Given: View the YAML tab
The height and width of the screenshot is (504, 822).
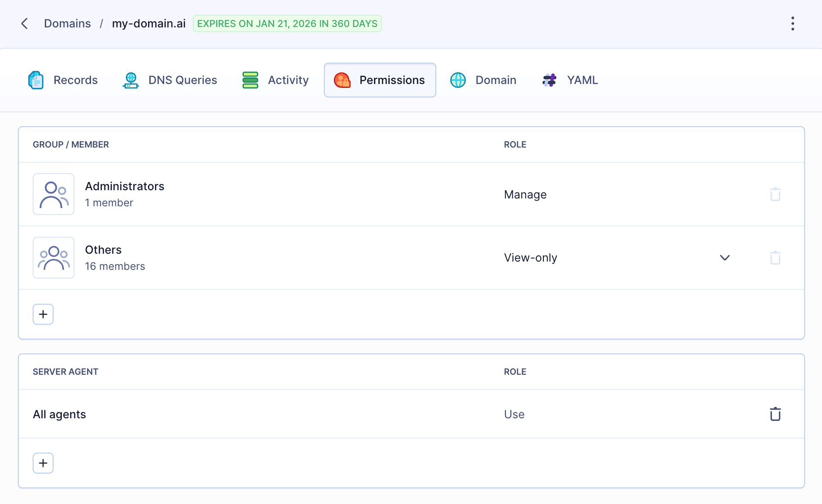Looking at the screenshot, I should pos(570,80).
